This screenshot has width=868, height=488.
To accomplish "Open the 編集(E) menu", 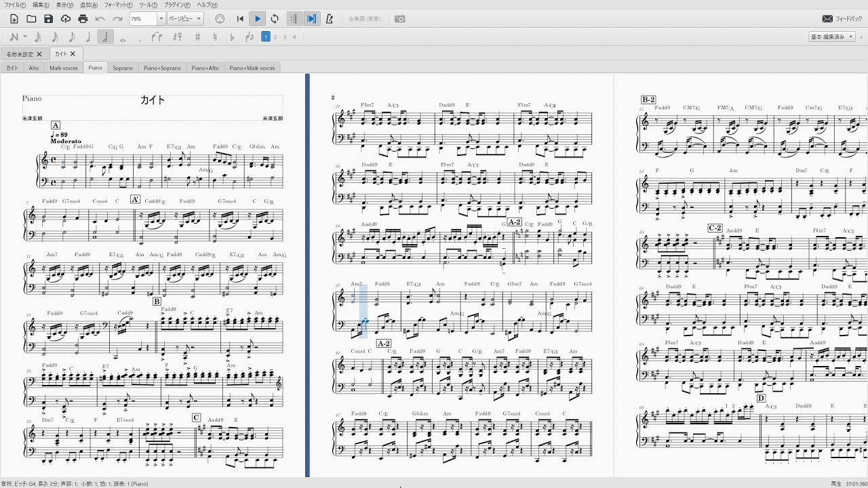I will pos(41,5).
